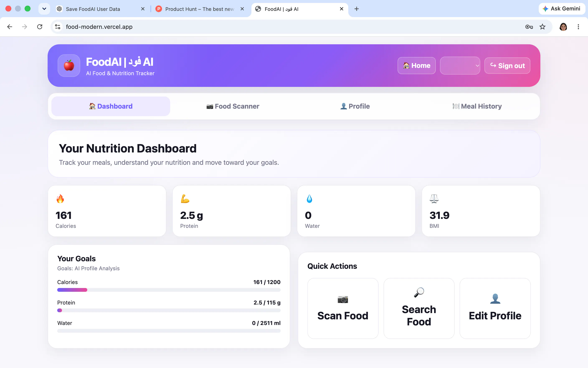This screenshot has width=588, height=368.
Task: Click 'Goals: AI Profile Analysis' text
Action: click(x=88, y=268)
